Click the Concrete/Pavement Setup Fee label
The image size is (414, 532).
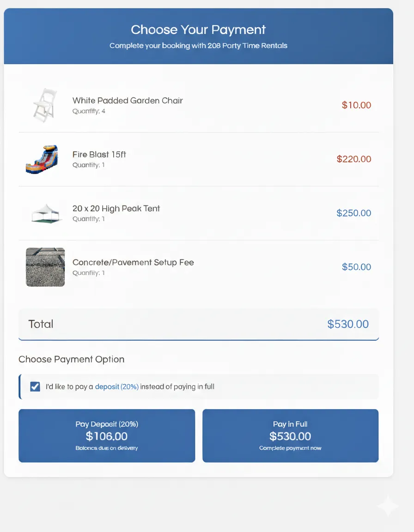[x=133, y=262]
